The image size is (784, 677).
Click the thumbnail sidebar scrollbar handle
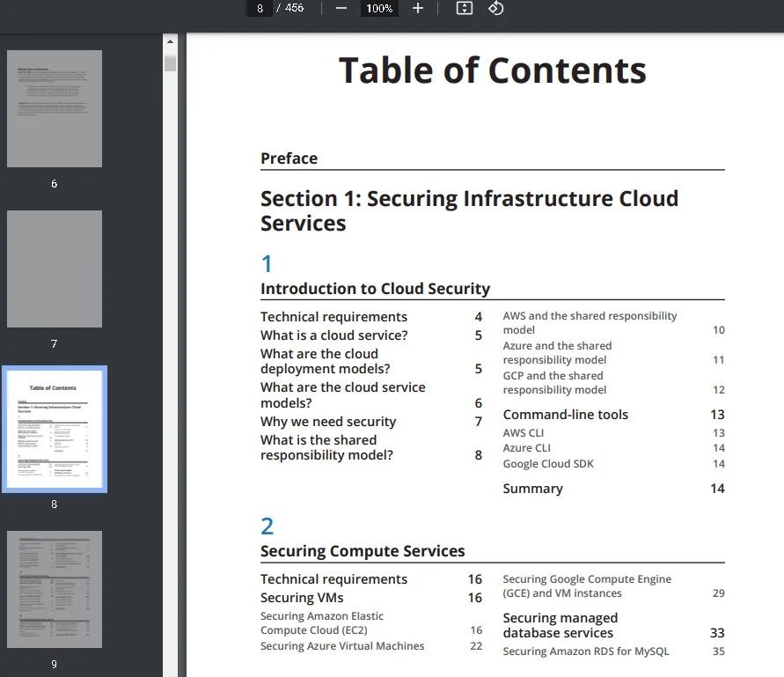tap(171, 63)
